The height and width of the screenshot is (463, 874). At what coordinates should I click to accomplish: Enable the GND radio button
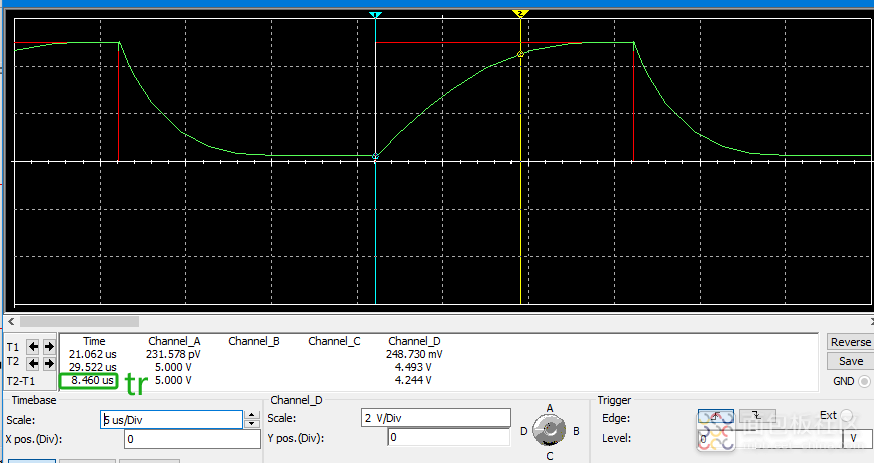864,382
